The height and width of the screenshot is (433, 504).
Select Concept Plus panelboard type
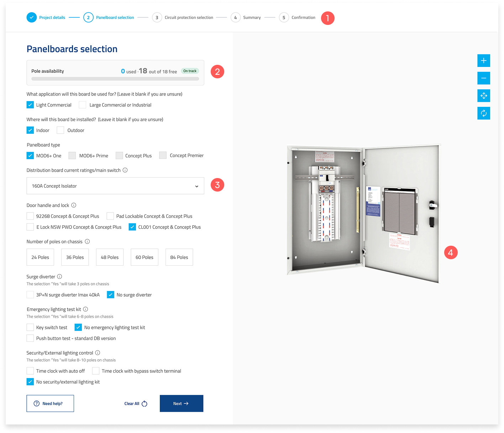[x=119, y=155]
